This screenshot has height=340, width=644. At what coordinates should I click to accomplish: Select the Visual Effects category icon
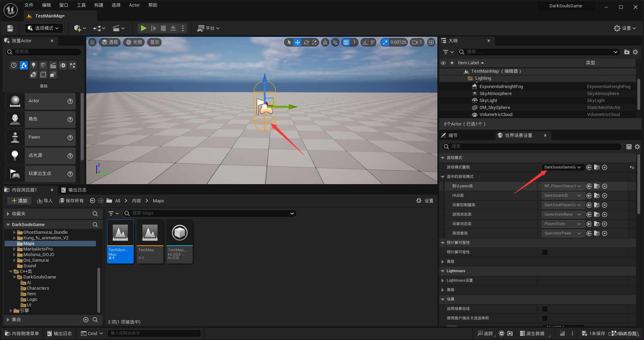tap(73, 65)
